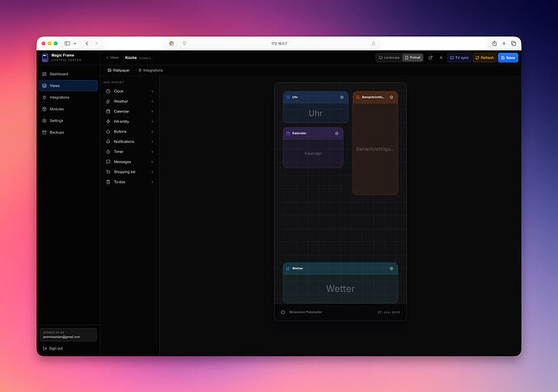Image resolution: width=558 pixels, height=392 pixels.
Task: Open the Integrations tab beside Wallpaper
Action: [150, 70]
